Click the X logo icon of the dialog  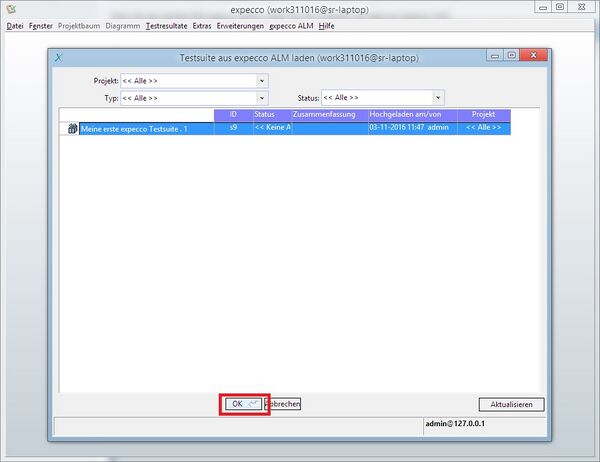[x=62, y=59]
